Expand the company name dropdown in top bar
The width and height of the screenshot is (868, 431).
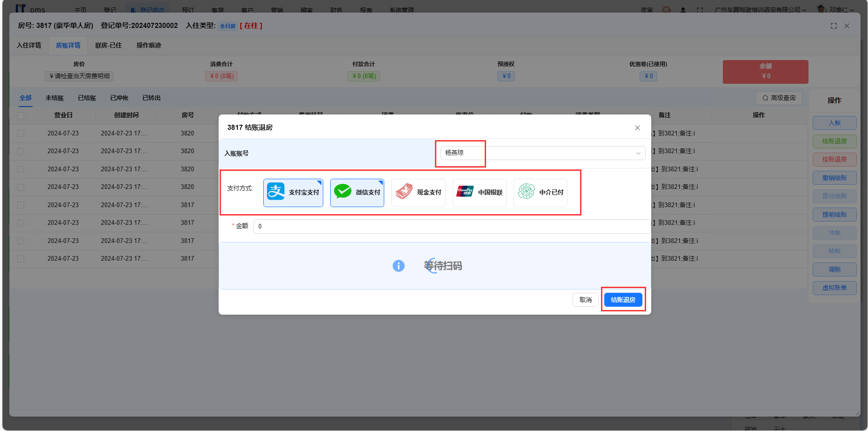(x=760, y=9)
